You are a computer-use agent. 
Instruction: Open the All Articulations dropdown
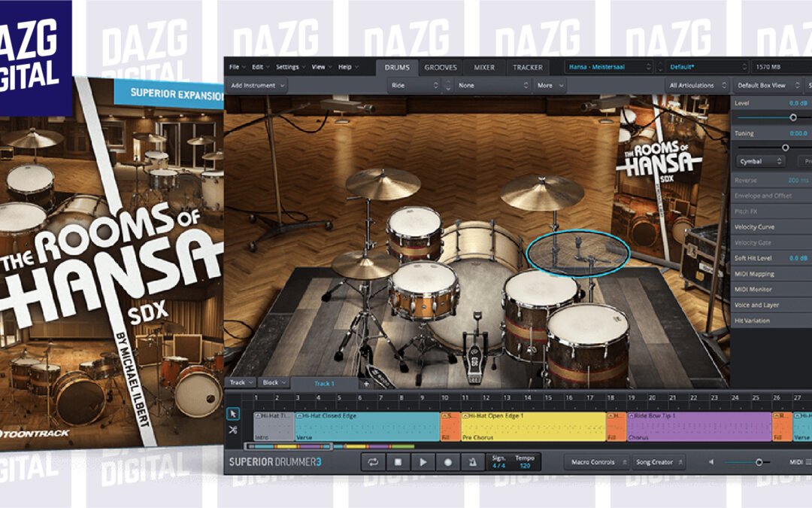pyautogui.click(x=697, y=85)
